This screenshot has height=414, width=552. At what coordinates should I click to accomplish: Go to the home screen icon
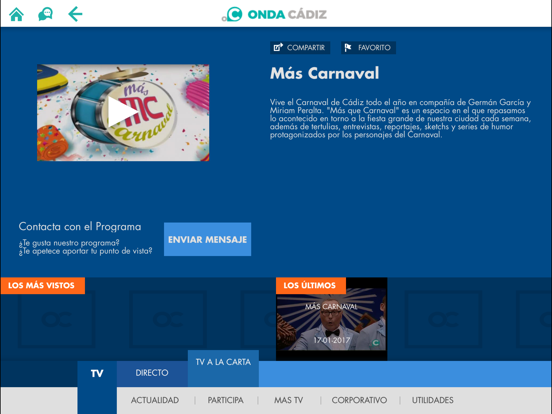coord(16,14)
